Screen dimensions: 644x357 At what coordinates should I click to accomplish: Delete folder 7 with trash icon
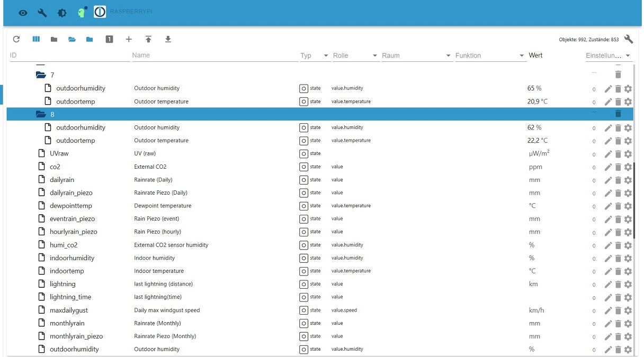(x=618, y=75)
